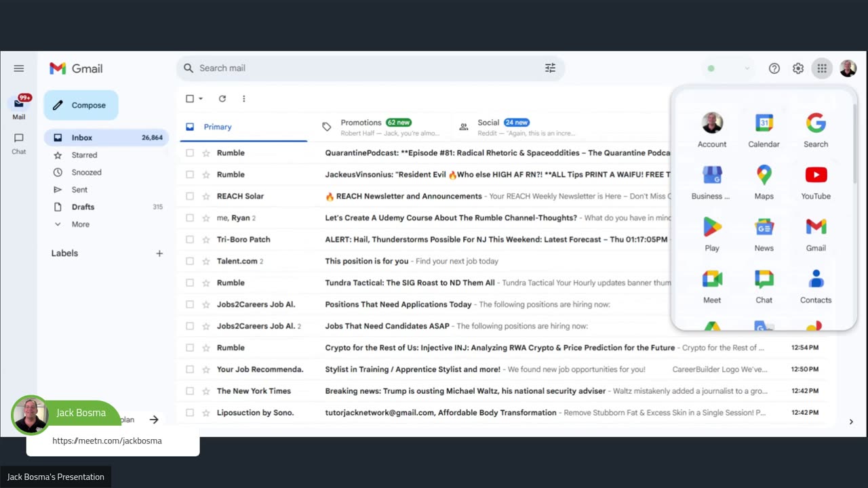Open the More options three-dot menu
868x488 pixels.
click(244, 98)
